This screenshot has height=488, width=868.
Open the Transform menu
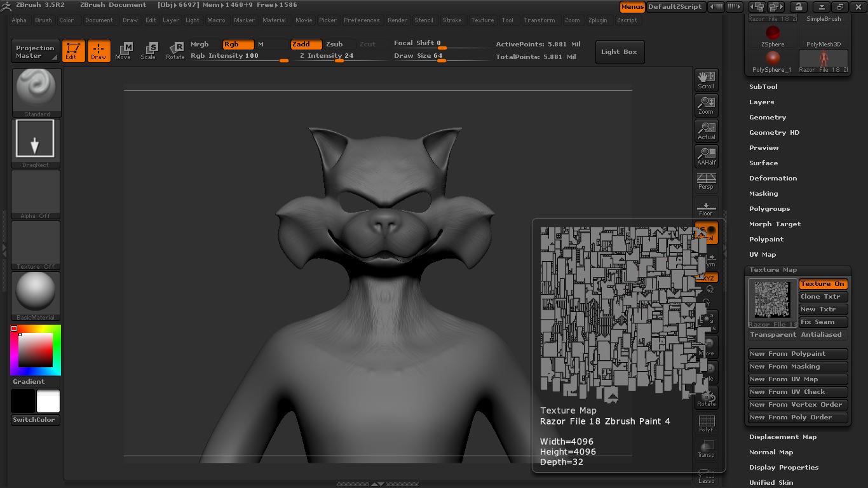[x=539, y=20]
